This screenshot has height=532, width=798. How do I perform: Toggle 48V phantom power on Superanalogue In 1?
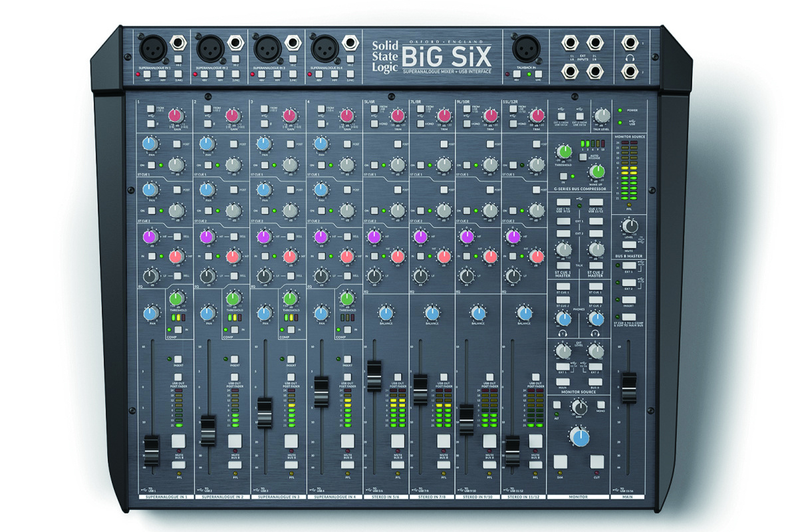(x=146, y=74)
